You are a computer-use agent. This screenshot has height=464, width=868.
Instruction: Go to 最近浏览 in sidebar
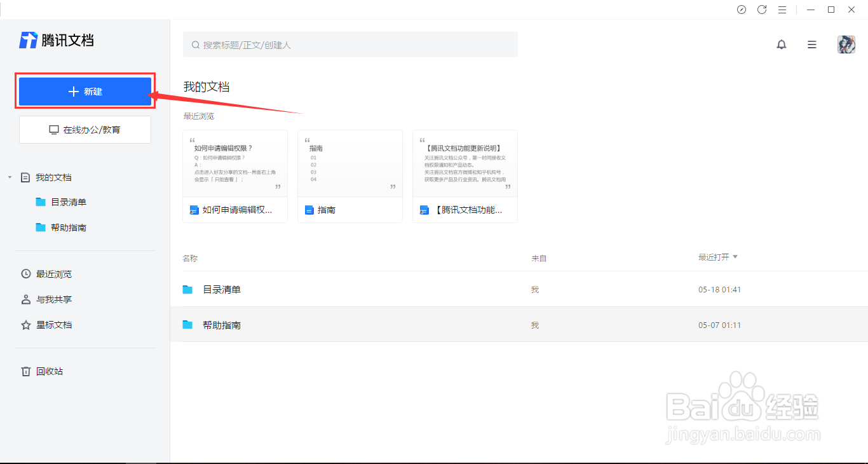click(x=54, y=274)
